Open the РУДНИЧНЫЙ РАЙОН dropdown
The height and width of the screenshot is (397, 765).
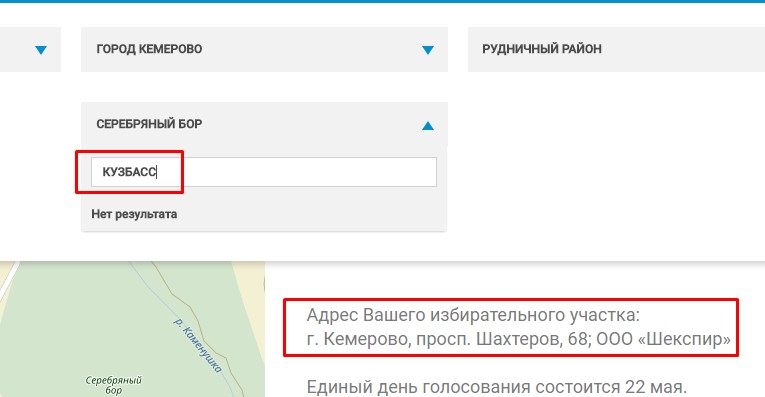[x=616, y=49]
